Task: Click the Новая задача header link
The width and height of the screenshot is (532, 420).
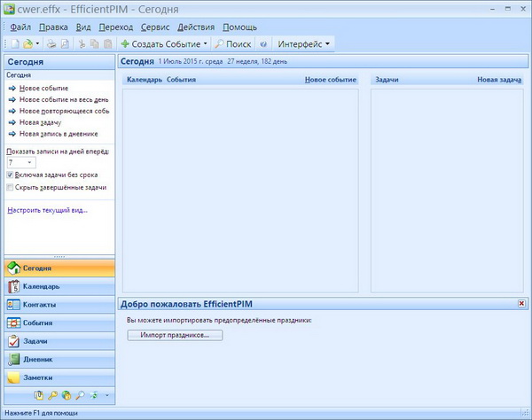Action: click(498, 80)
